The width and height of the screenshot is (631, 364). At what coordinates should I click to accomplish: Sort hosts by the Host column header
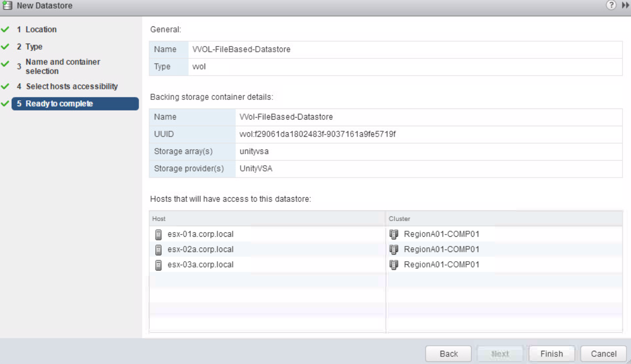(x=267, y=219)
